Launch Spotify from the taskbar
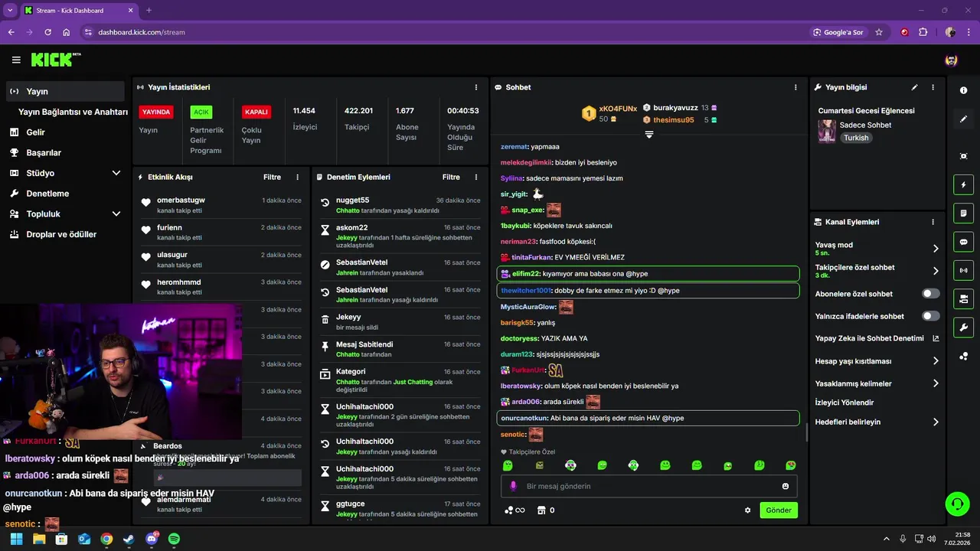Viewport: 980px width, 551px height. pyautogui.click(x=174, y=539)
